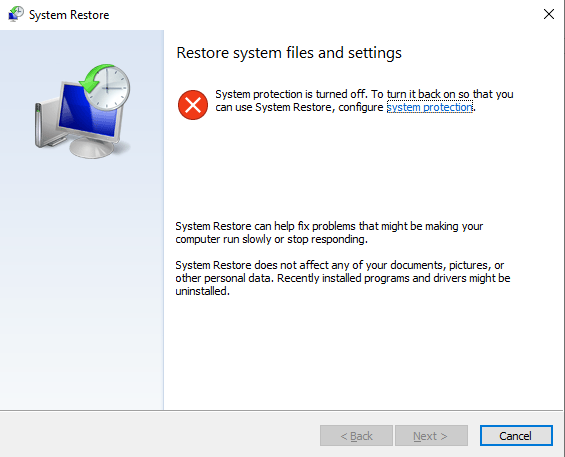Close the System Restore window
The height and width of the screenshot is (457, 565).
[x=548, y=14]
